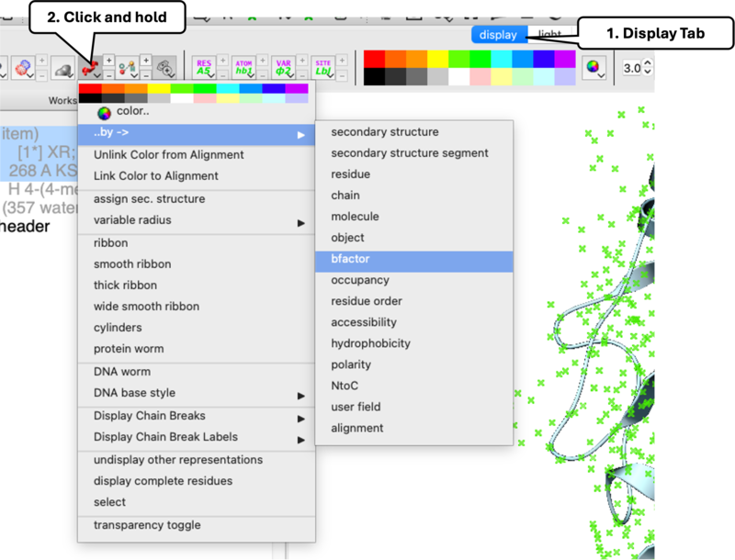Toggle transparency from the context menu
Viewport: 735px width, 560px height.
click(147, 525)
